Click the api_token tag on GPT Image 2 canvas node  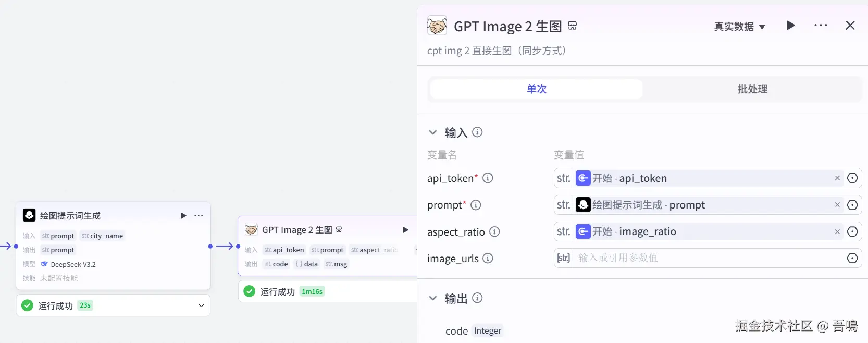point(284,250)
